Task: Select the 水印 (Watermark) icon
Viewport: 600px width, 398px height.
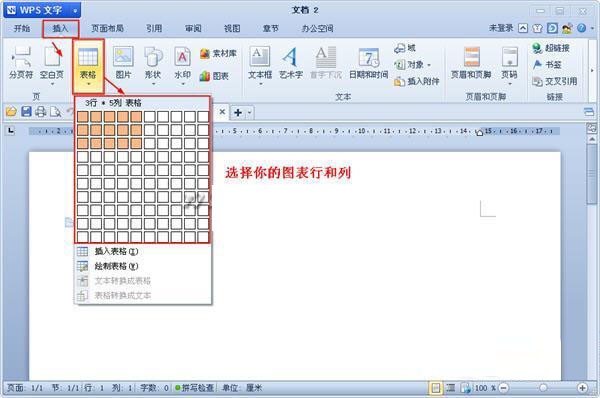Action: pyautogui.click(x=183, y=63)
